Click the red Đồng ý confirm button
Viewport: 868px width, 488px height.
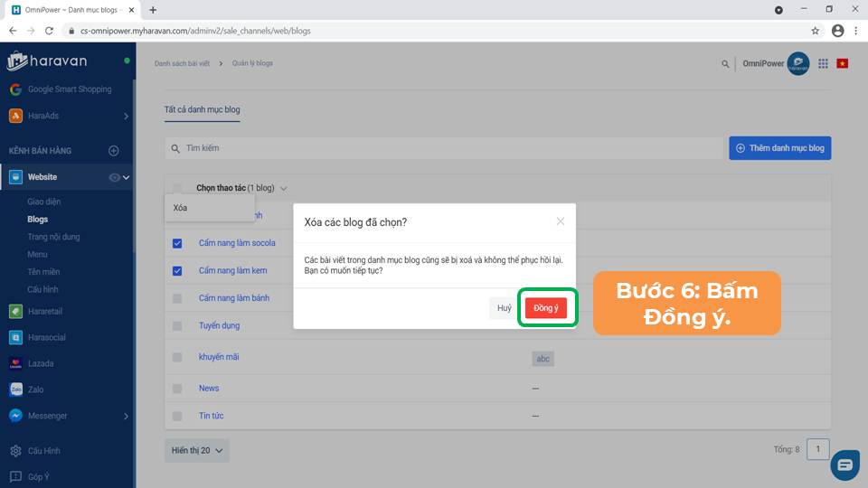pyautogui.click(x=545, y=308)
